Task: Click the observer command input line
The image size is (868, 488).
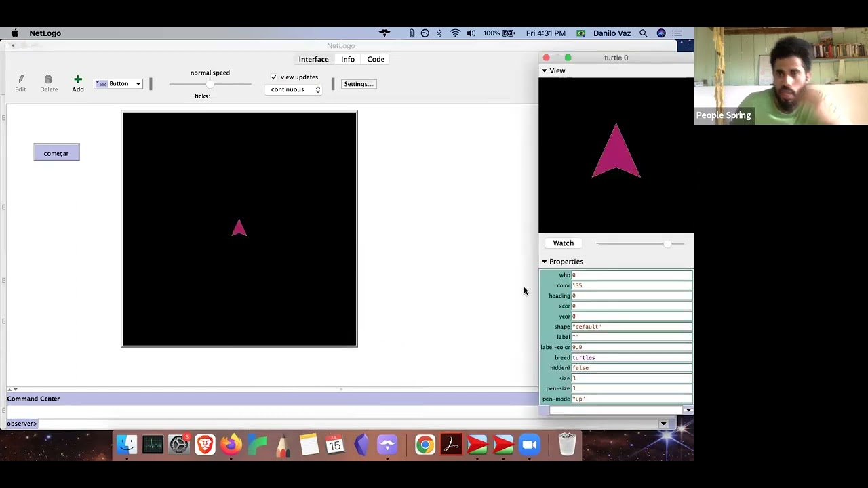Action: pos(349,424)
